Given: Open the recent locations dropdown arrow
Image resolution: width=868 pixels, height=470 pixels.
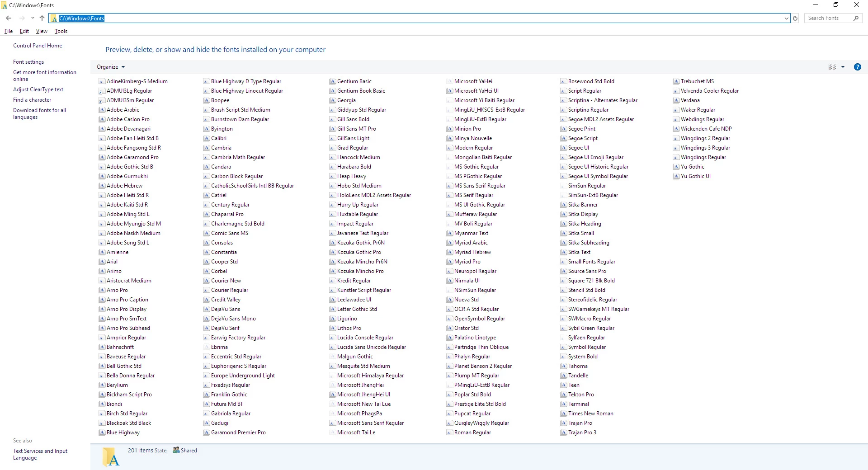Looking at the screenshot, I should (33, 18).
